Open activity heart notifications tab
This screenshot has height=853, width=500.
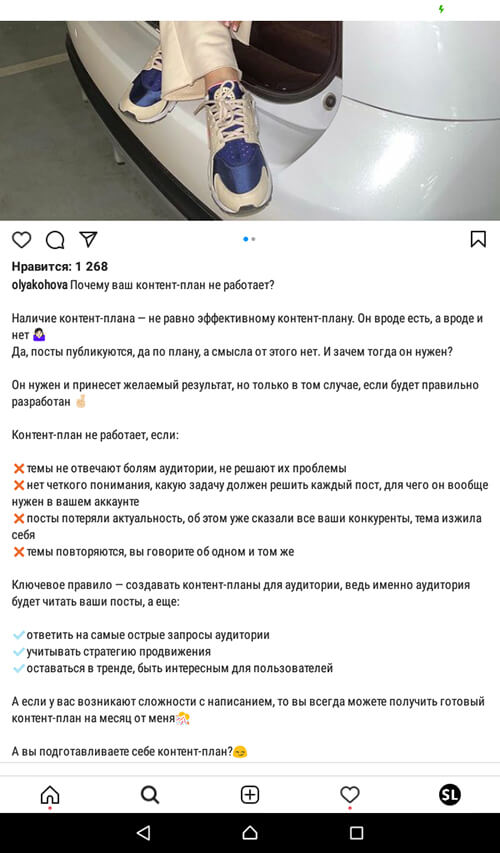tap(350, 795)
